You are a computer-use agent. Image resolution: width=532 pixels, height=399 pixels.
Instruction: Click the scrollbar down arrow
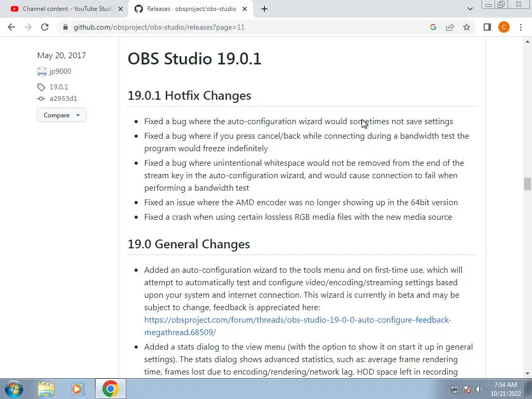pyautogui.click(x=527, y=374)
